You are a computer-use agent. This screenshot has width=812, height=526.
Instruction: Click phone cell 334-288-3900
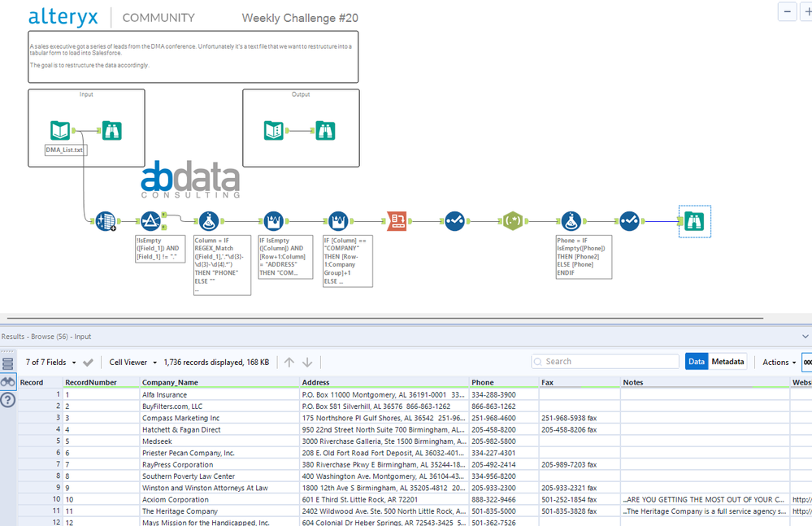pyautogui.click(x=505, y=394)
